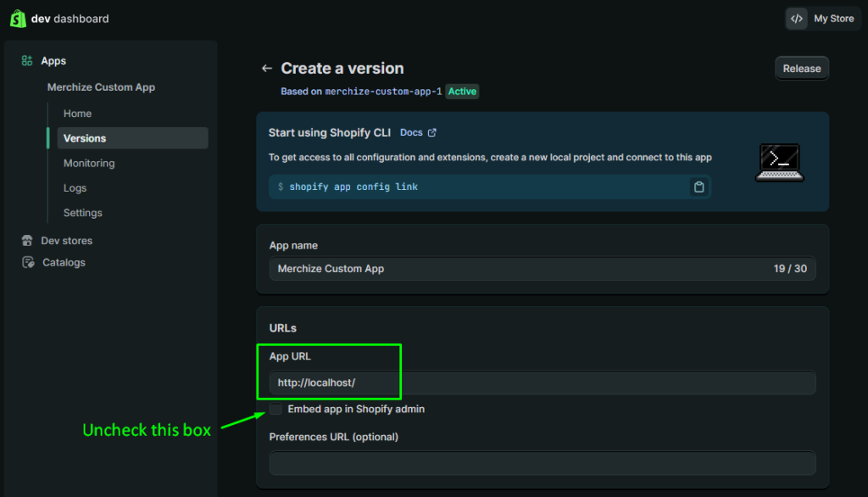Open the Apps grid icon
The height and width of the screenshot is (497, 868).
point(26,60)
